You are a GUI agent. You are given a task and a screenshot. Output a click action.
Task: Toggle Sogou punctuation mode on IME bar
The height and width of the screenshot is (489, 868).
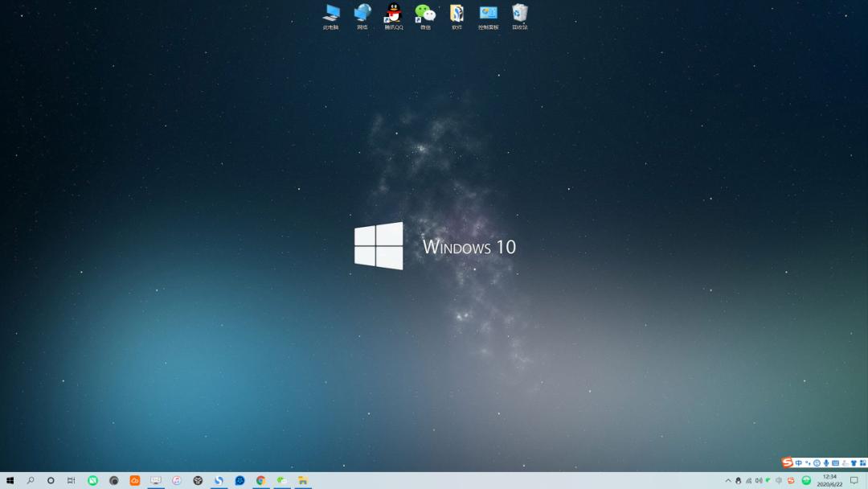808,463
